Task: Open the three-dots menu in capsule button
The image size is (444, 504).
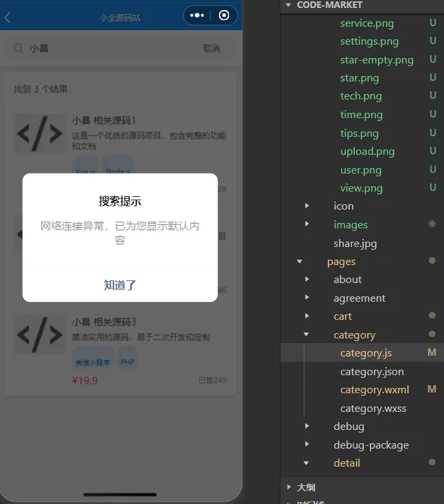Action: coord(197,15)
